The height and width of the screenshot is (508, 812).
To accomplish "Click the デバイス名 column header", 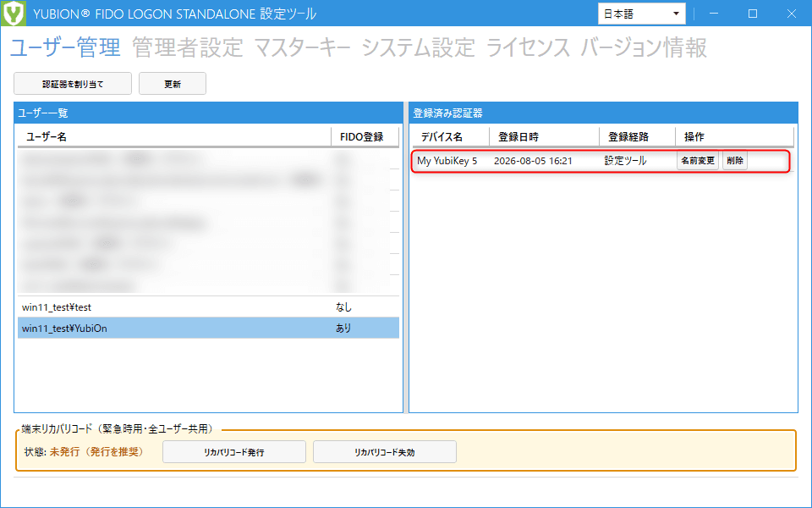I will click(451, 137).
